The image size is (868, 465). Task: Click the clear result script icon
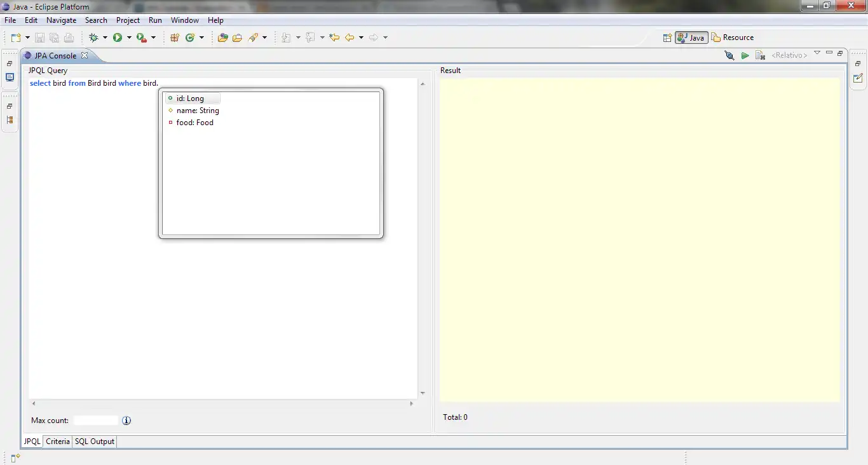point(760,55)
